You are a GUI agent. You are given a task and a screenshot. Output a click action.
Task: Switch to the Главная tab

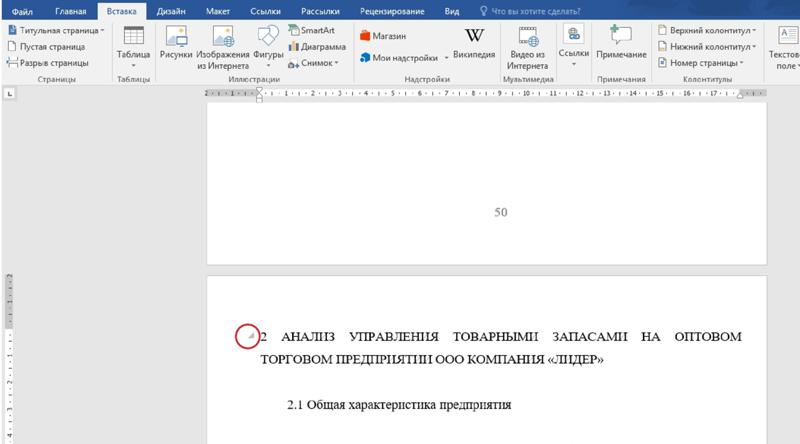pyautogui.click(x=70, y=11)
